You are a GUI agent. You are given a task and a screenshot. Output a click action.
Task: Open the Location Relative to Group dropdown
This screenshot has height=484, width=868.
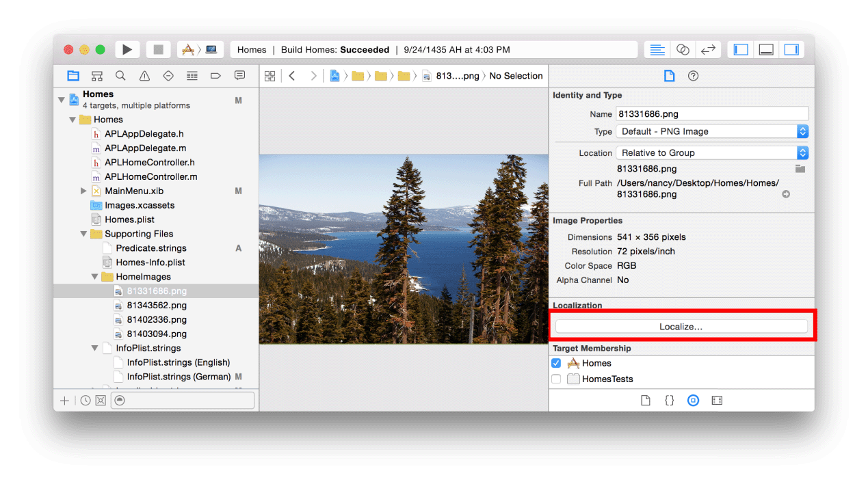pyautogui.click(x=711, y=153)
